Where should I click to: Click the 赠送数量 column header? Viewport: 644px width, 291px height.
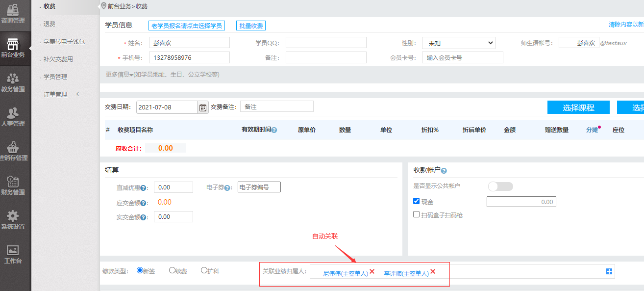[557, 130]
